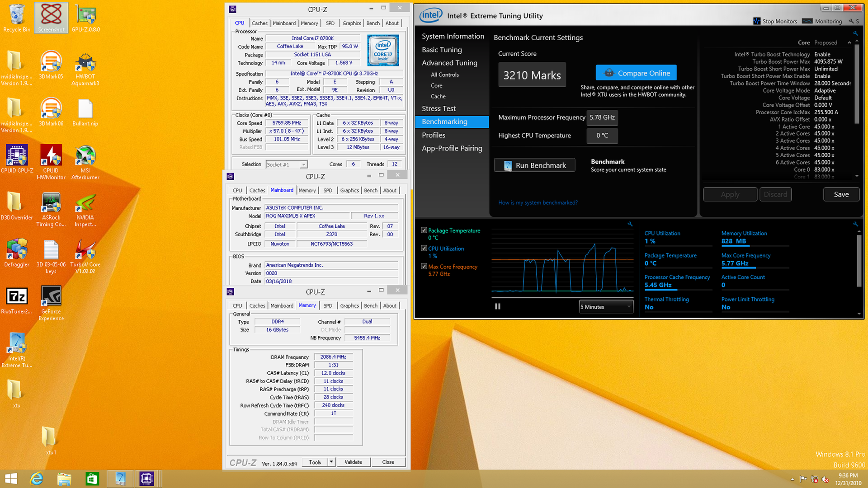Viewport: 868px width, 488px height.
Task: Open the 3DMark05 desktop shortcut
Action: (x=51, y=65)
